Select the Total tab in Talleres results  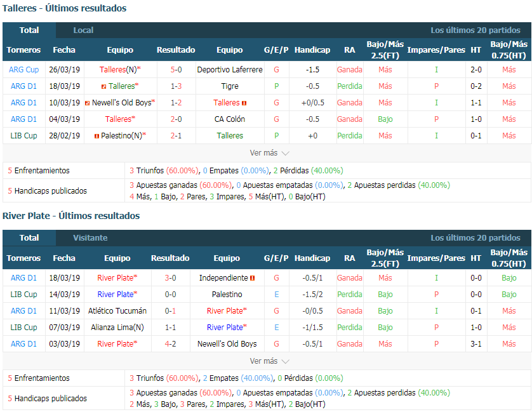click(29, 30)
